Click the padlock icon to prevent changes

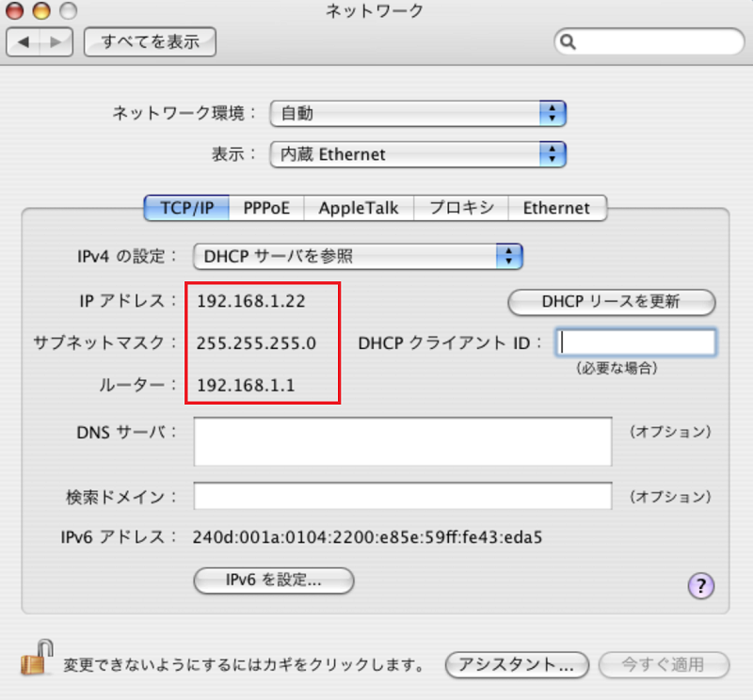pos(37,658)
